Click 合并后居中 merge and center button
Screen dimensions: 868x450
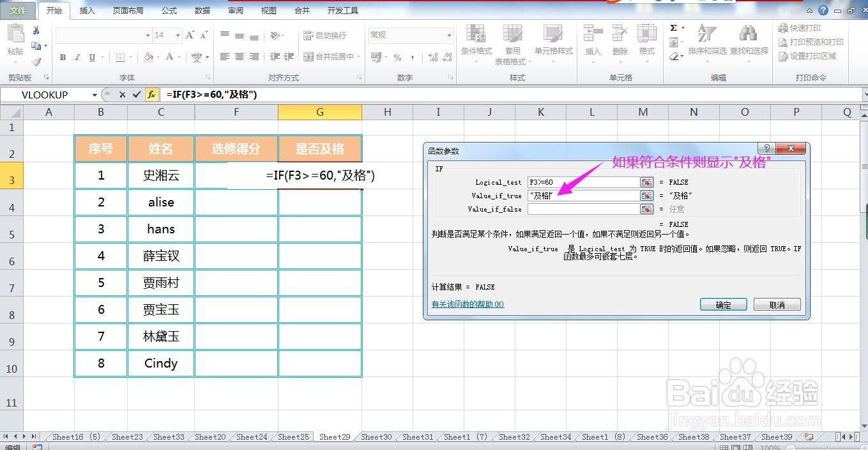(x=328, y=57)
